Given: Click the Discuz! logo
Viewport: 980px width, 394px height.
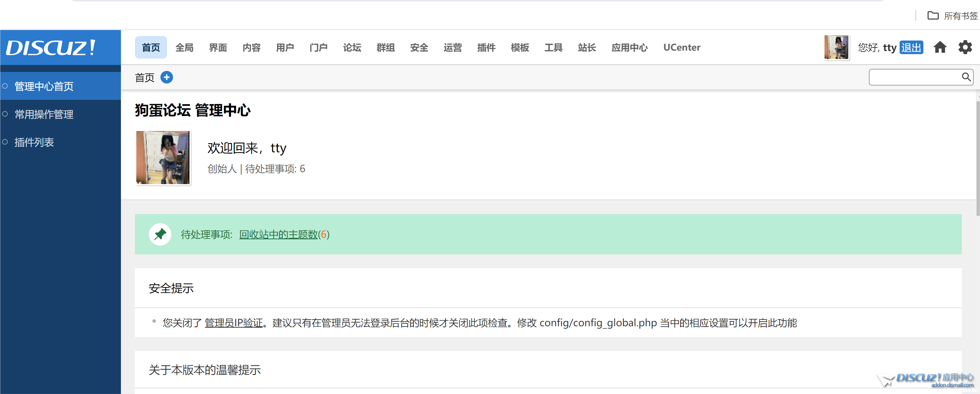Looking at the screenshot, I should (51, 48).
